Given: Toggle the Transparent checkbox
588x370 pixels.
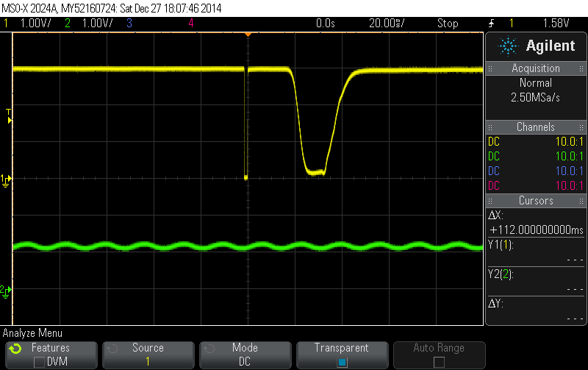Looking at the screenshot, I should (342, 362).
